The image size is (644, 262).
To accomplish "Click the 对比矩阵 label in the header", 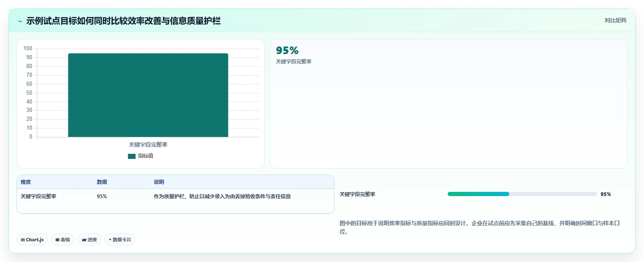I will point(615,20).
